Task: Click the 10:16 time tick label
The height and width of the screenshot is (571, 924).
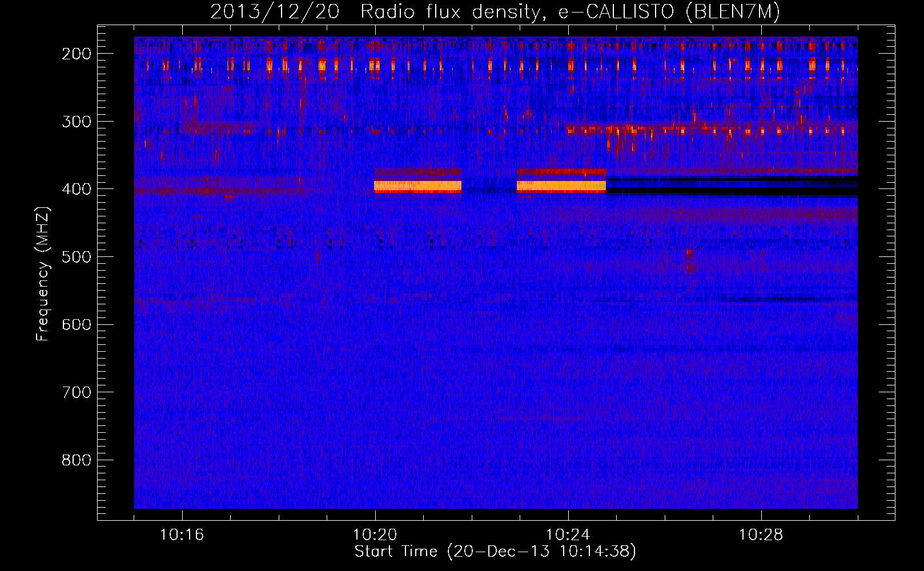Action: coord(182,535)
